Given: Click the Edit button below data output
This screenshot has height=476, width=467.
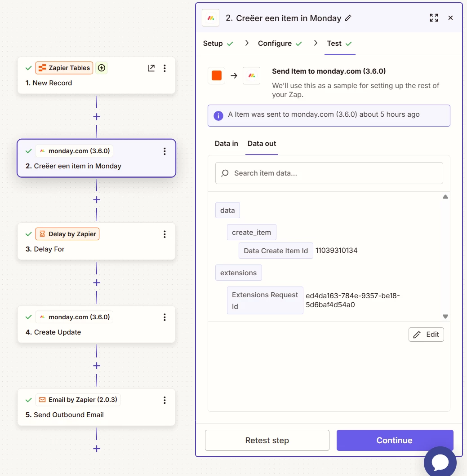Looking at the screenshot, I should point(426,335).
